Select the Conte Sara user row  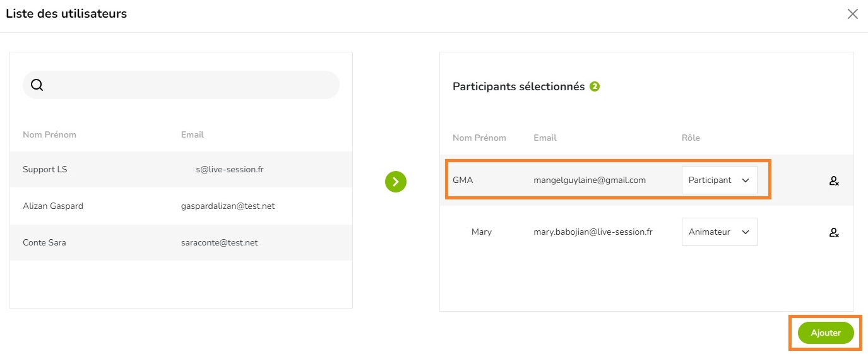coord(181,243)
